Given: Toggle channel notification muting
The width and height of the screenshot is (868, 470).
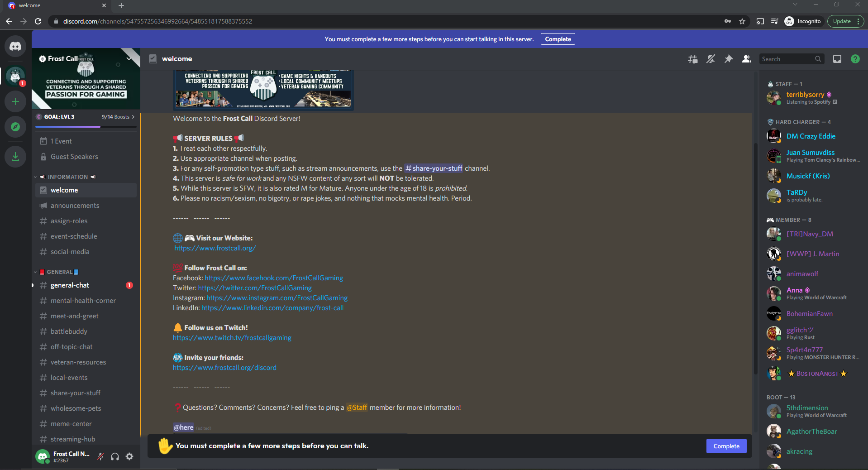Looking at the screenshot, I should (x=711, y=59).
